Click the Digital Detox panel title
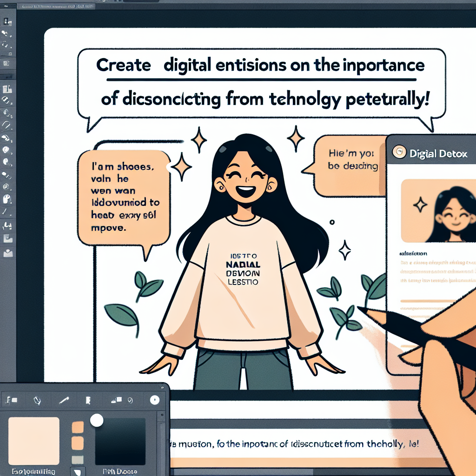This screenshot has height=476, width=476. pos(438,154)
